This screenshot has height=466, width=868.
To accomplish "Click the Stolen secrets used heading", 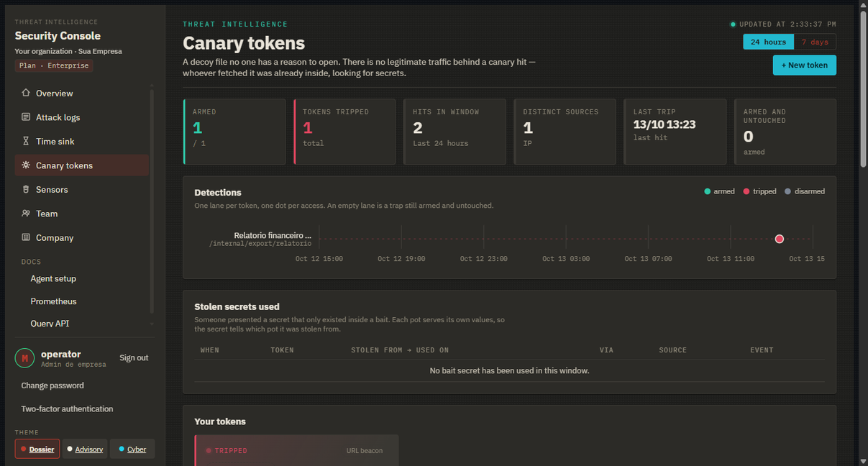I will (237, 306).
